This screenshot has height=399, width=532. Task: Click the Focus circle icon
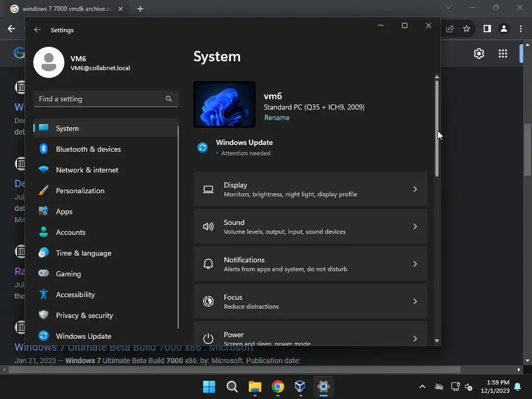pos(208,301)
